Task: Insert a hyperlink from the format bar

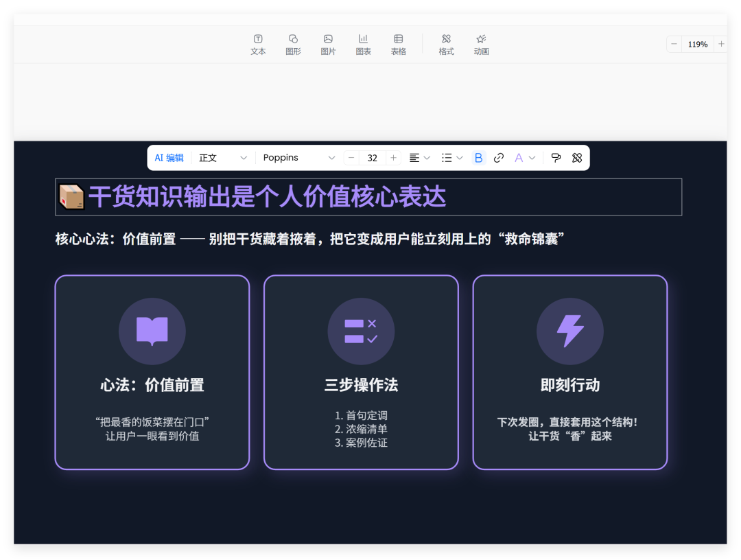Action: 499,157
